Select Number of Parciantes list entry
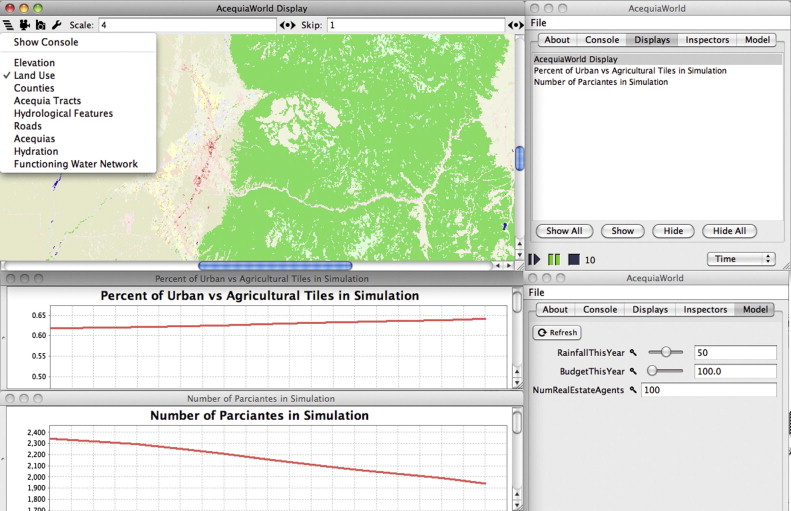Image resolution: width=791 pixels, height=511 pixels. tap(658, 82)
